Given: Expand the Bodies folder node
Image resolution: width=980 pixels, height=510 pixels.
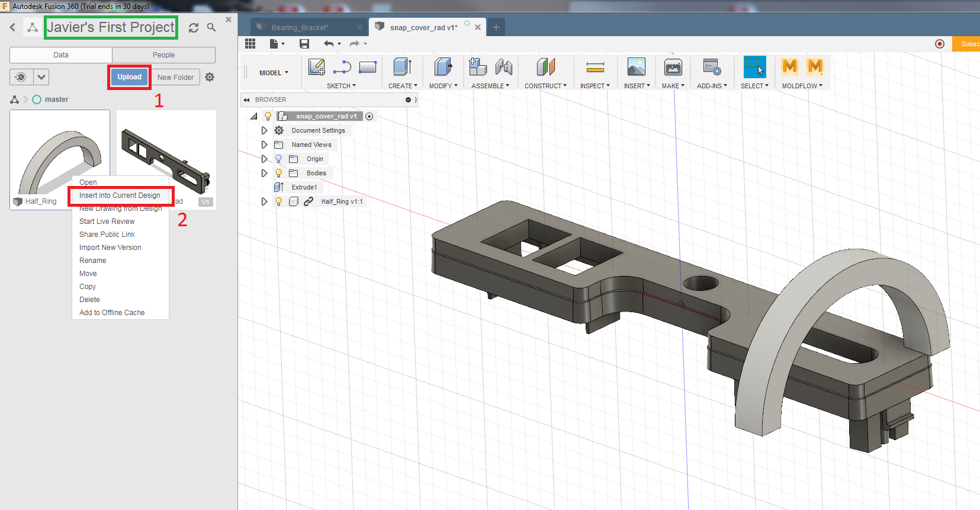Looking at the screenshot, I should (x=265, y=173).
